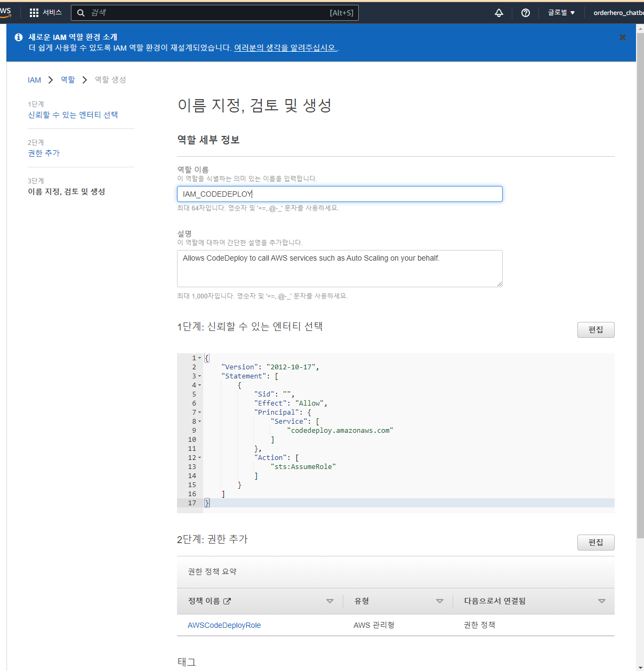Collapse Action fold arrow on line 12

(x=200, y=458)
